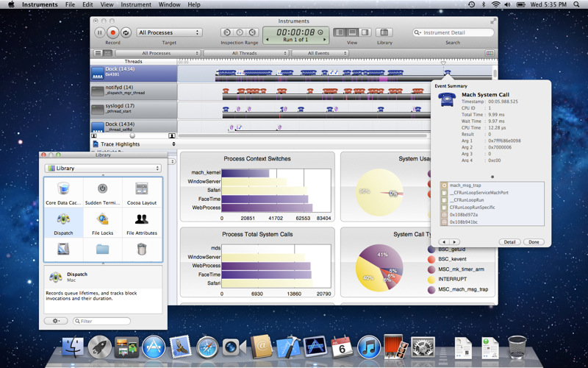
Task: Select the Cocoa Layout instrument
Action: [x=142, y=192]
